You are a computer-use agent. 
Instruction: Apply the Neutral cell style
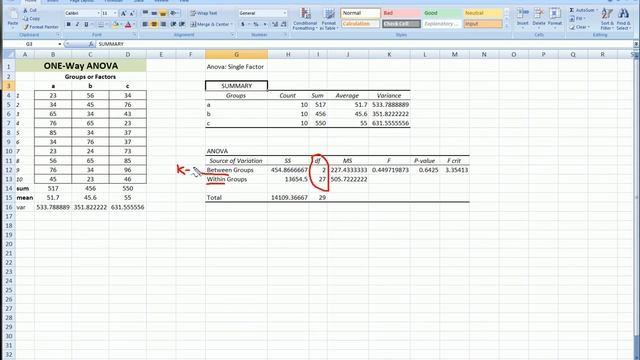pyautogui.click(x=482, y=13)
